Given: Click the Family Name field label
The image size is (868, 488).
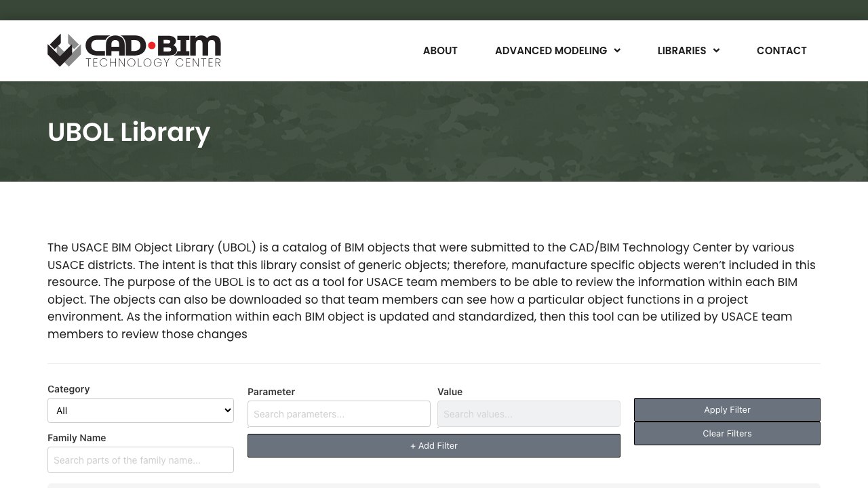Looking at the screenshot, I should 77,438.
